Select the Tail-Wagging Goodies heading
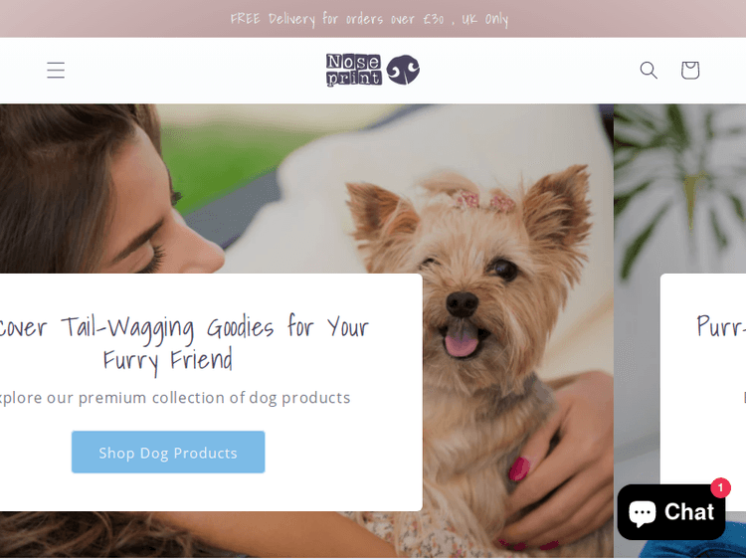 (184, 343)
